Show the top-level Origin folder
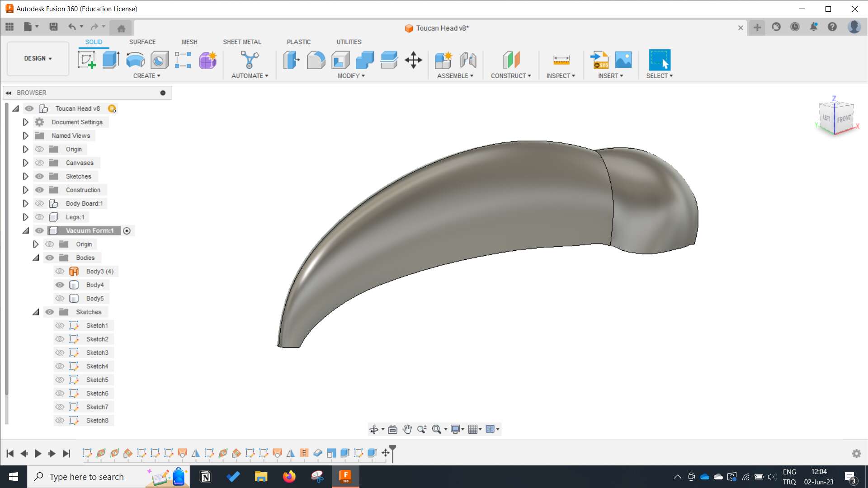The height and width of the screenshot is (488, 868). point(40,149)
